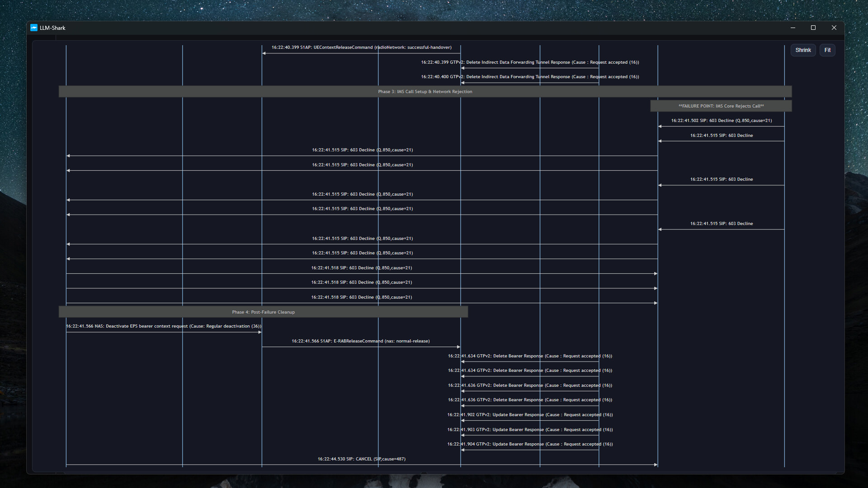This screenshot has height=488, width=868.
Task: Close the LLM-Shark window
Action: pos(834,28)
